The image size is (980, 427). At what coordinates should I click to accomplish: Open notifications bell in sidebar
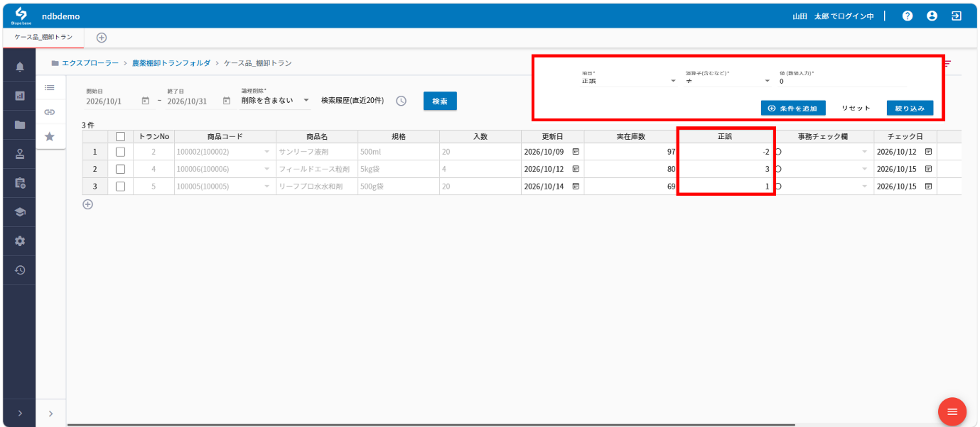[20, 67]
